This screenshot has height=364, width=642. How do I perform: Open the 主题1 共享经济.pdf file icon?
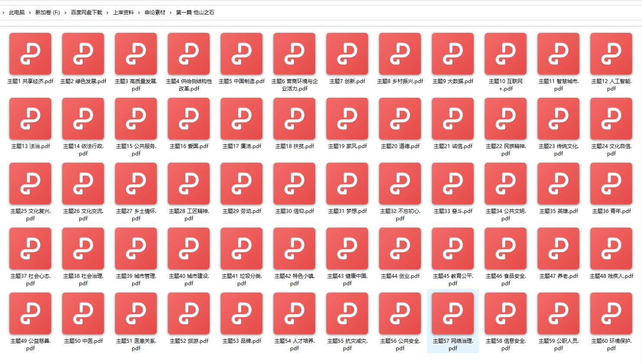(x=30, y=54)
